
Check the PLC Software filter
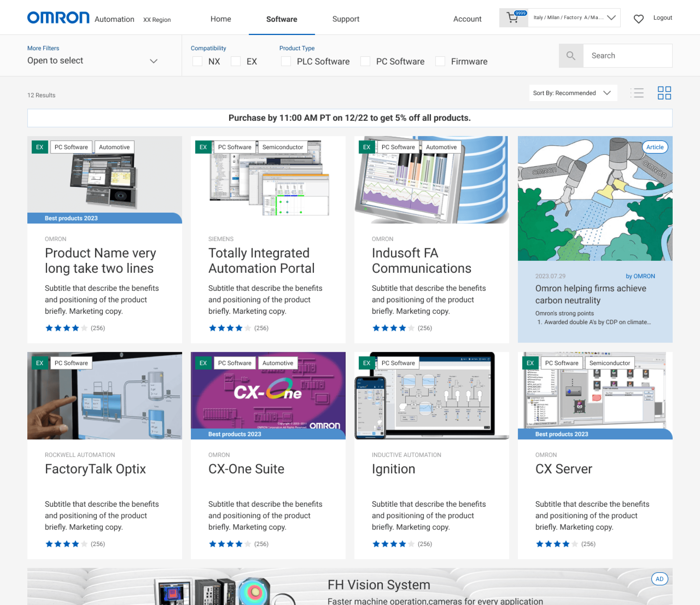click(x=286, y=61)
